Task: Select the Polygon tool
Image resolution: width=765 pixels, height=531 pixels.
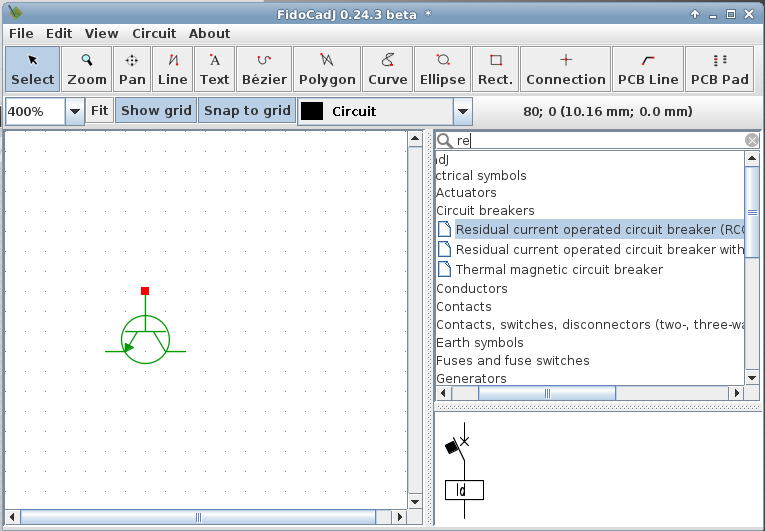Action: click(327, 69)
